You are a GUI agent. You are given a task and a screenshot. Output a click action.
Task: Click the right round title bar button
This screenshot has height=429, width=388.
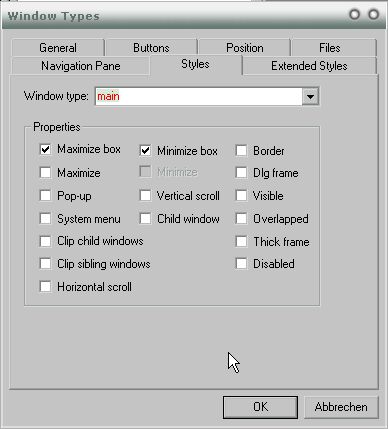373,14
